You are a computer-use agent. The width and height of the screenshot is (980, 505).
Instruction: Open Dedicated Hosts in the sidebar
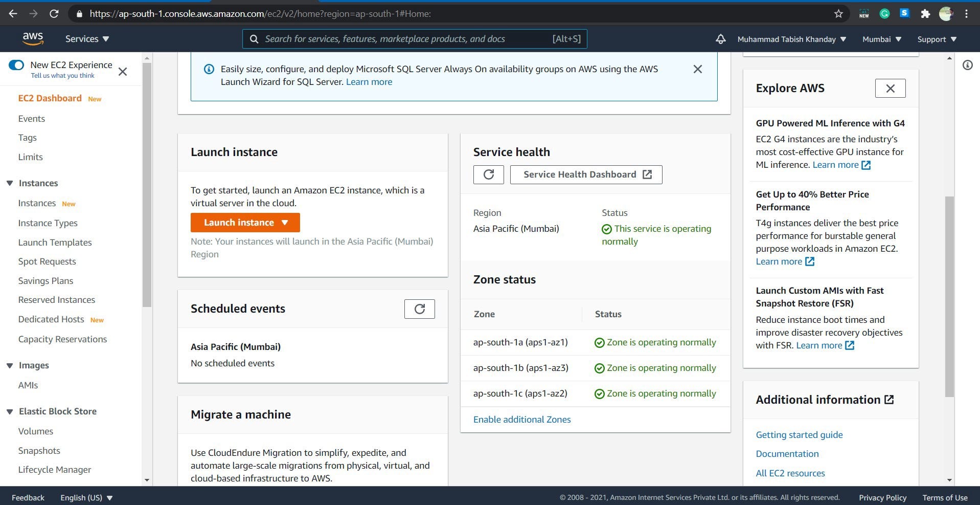51,319
